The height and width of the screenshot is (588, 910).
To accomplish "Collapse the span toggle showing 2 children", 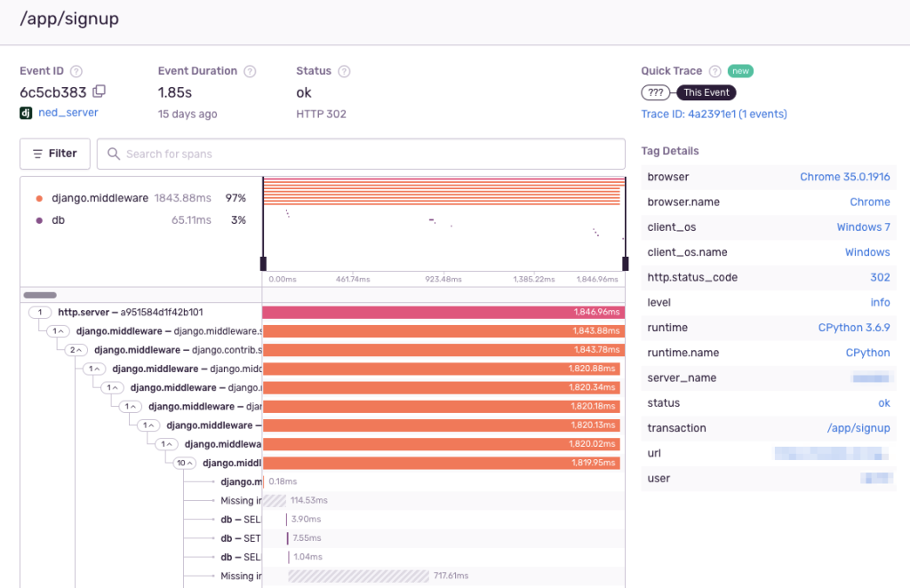I will 76,350.
